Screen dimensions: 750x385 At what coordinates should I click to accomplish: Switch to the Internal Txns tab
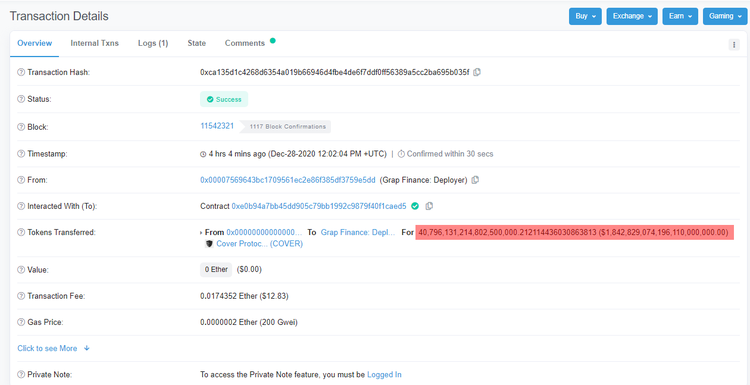[95, 43]
